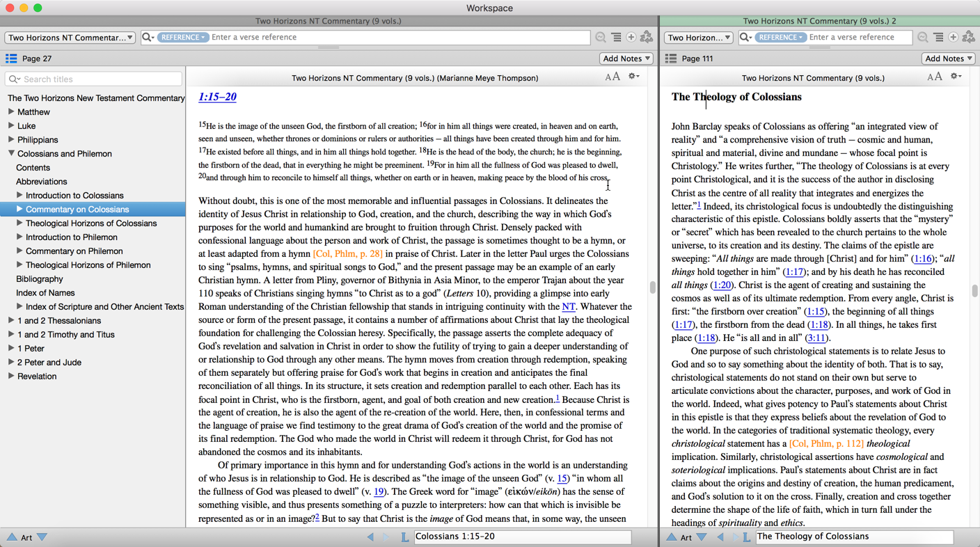Expand Introduction to Colossians section
This screenshot has width=980, height=547.
(x=19, y=195)
